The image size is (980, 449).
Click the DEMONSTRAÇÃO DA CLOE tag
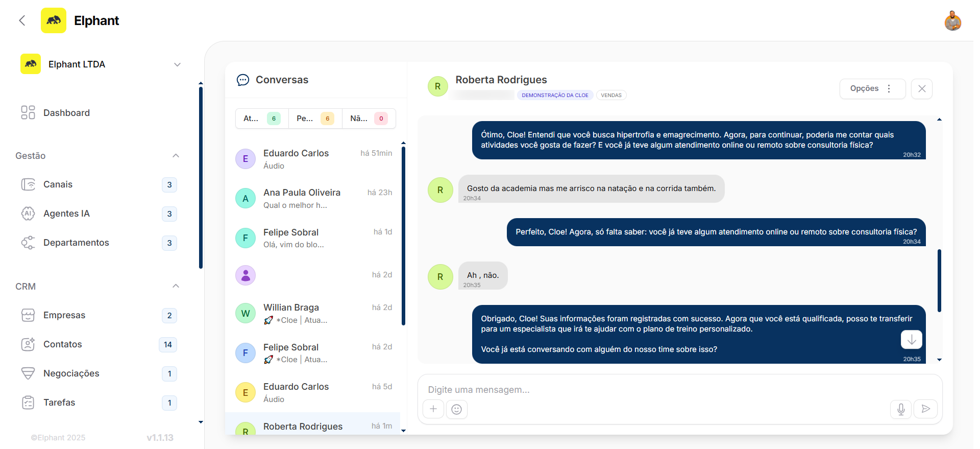coord(555,95)
